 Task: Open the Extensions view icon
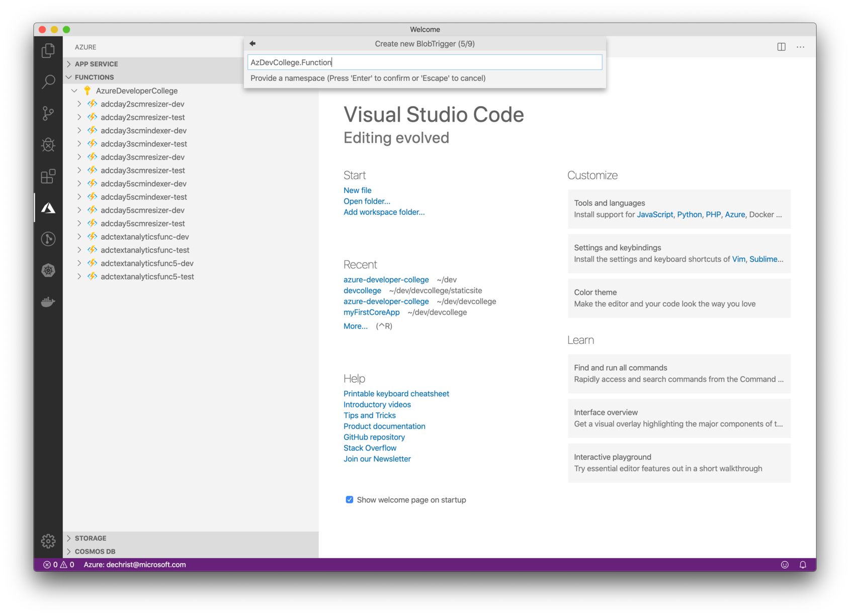(48, 177)
